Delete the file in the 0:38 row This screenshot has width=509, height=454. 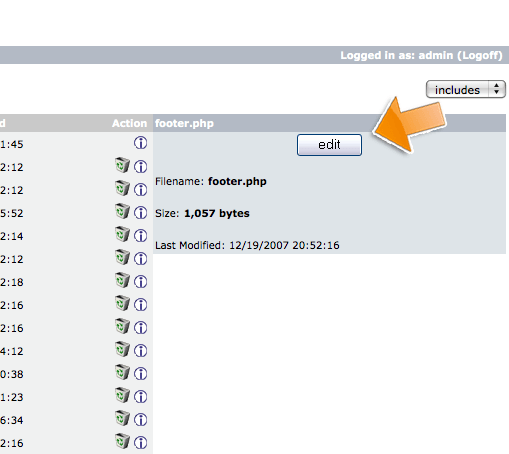tap(122, 373)
